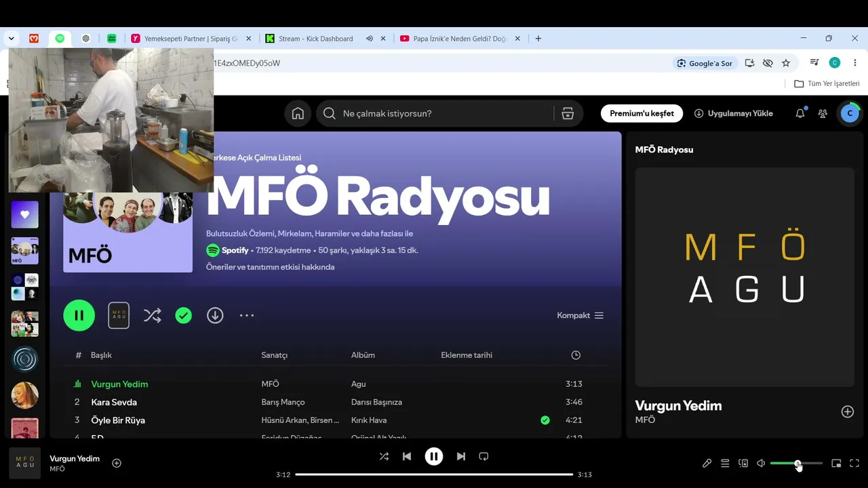Open lyrics microphone icon in player bar
The height and width of the screenshot is (488, 868).
(707, 463)
